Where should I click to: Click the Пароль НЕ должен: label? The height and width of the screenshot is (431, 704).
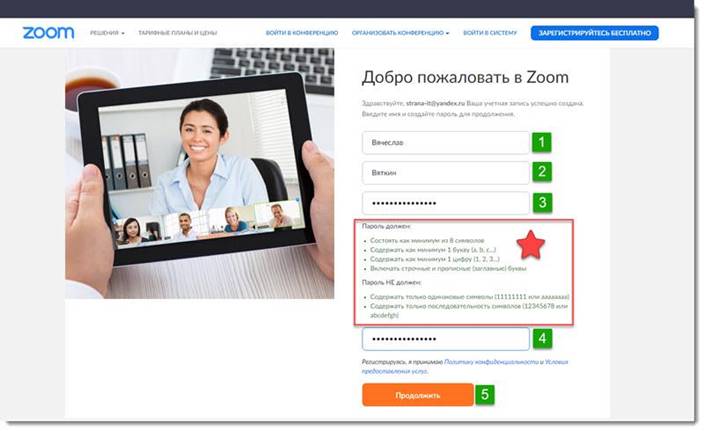(392, 282)
